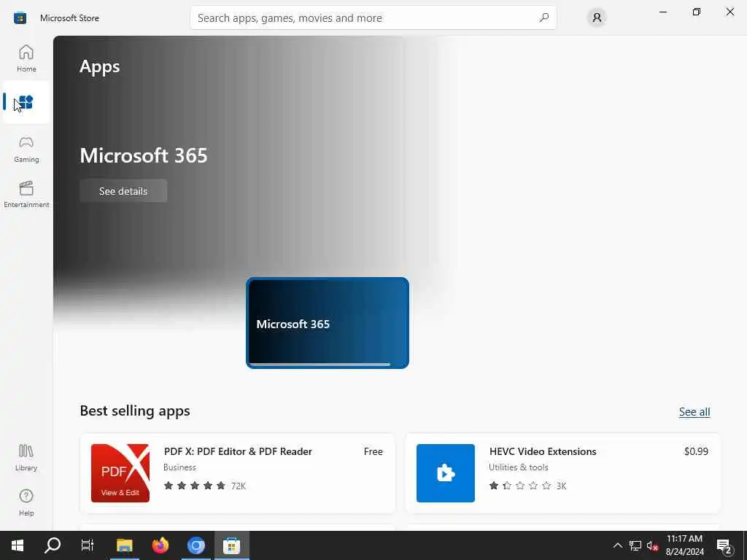Open File Explorer from the taskbar
Viewport: 747px width, 560px height.
[x=124, y=545]
